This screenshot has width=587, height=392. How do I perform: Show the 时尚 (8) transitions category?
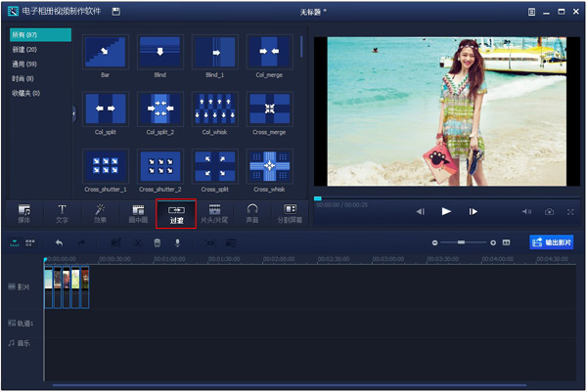pos(23,78)
